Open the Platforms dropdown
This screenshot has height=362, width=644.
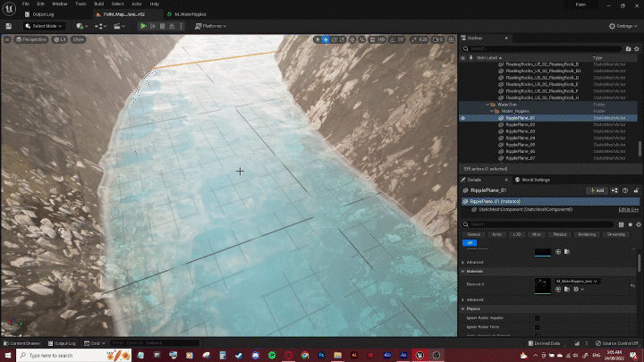211,26
